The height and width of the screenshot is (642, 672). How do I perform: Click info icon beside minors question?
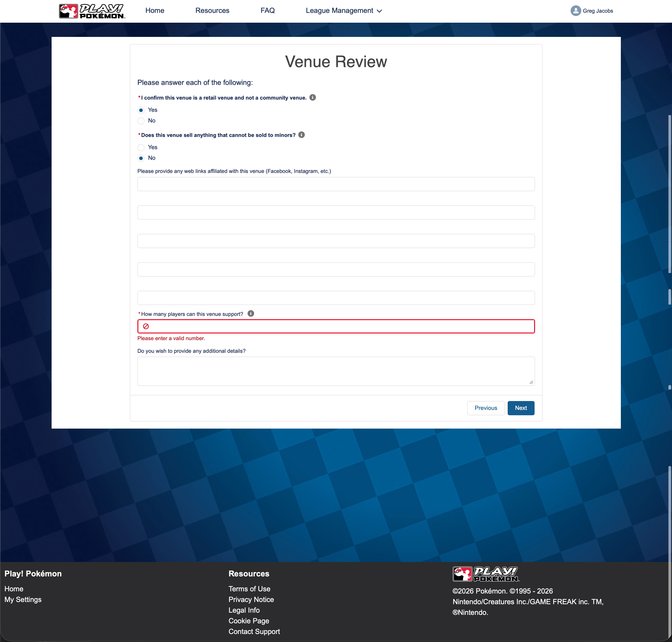click(x=301, y=135)
